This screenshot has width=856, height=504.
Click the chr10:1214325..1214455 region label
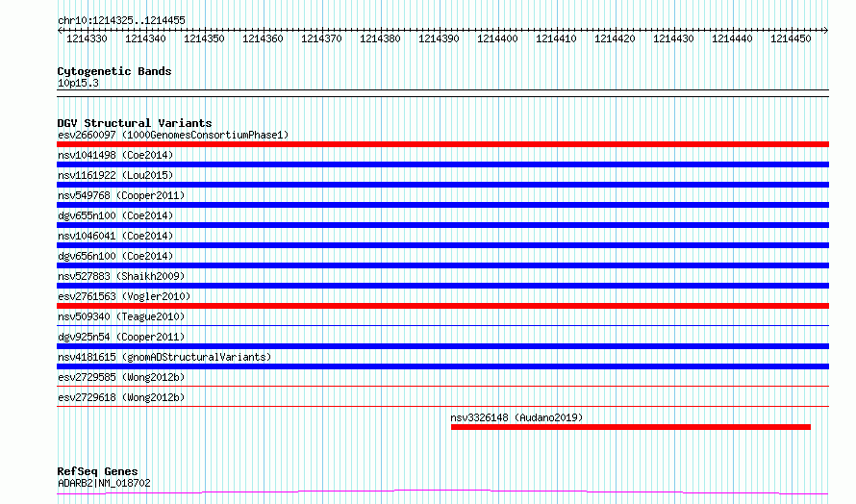pyautogui.click(x=121, y=20)
